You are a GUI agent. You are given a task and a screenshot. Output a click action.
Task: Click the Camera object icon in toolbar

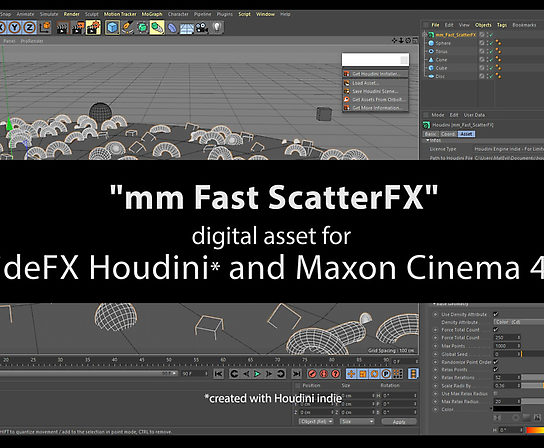coord(201,28)
